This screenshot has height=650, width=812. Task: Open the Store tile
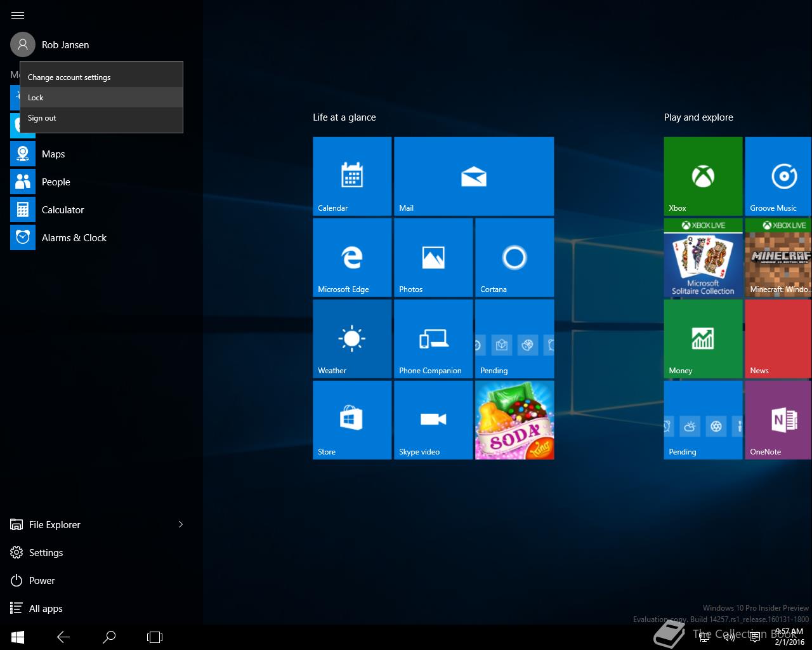352,420
